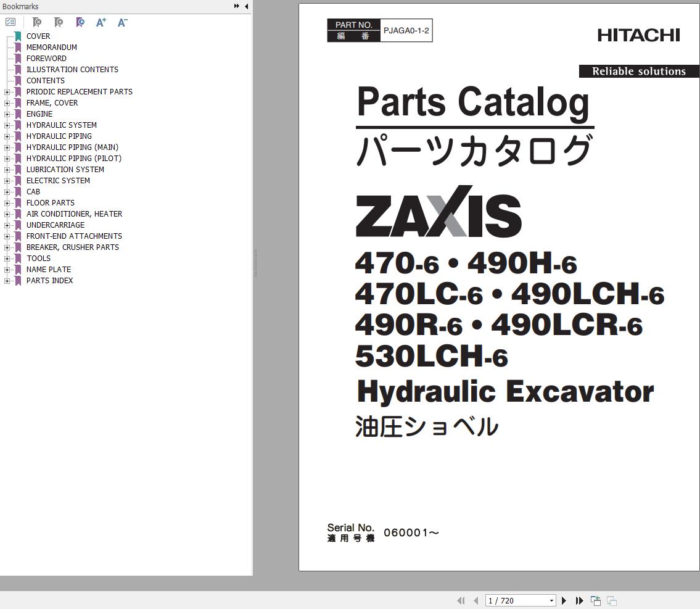Click the UNDERCARRIAGE bookmark ribbon icon
Screen dimensions: 700x609
[x=18, y=225]
